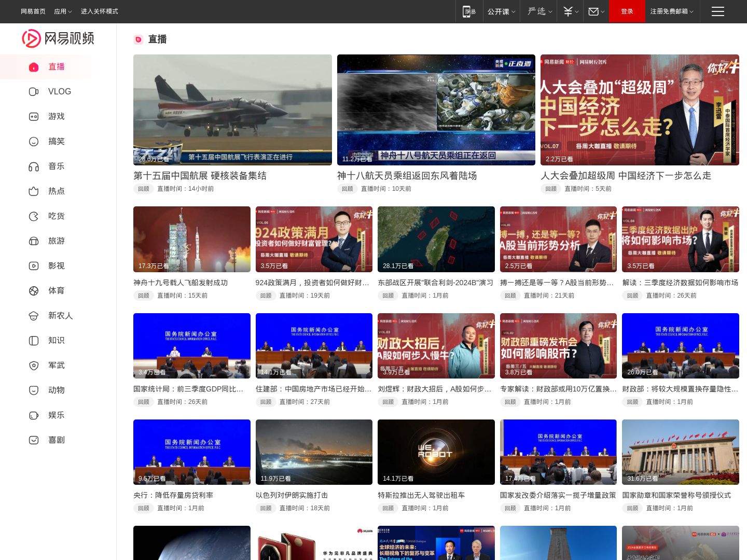747x560 pixels.
Task: Click the hamburger menu icon
Action: [x=717, y=11]
